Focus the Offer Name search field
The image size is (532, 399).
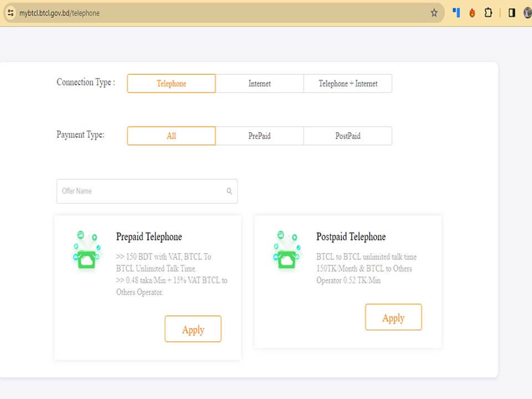(147, 191)
